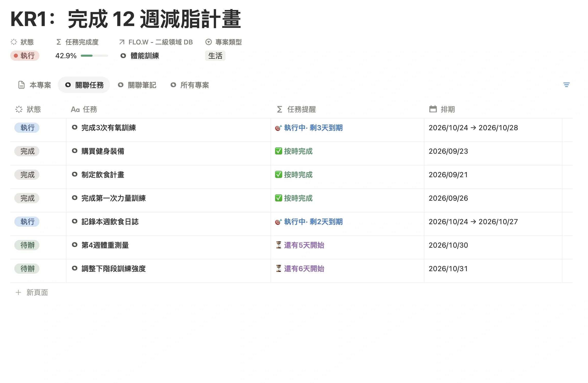Click the arrow icon beside FLO.W - 二級領域 DB
Screen dimensions: 588x383
122,42
